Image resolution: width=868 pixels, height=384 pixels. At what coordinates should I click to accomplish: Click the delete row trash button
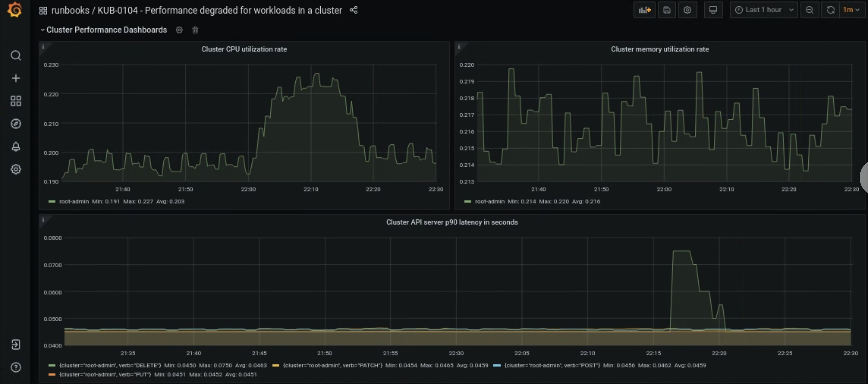click(195, 30)
